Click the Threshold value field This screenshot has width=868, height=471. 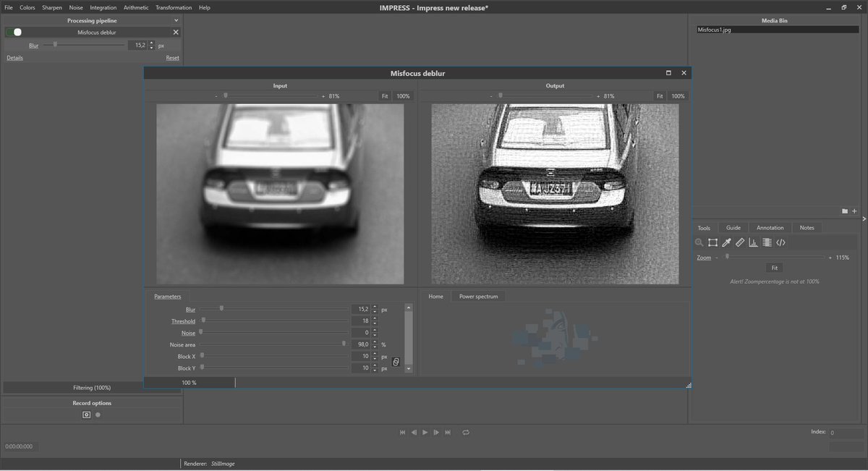click(361, 321)
